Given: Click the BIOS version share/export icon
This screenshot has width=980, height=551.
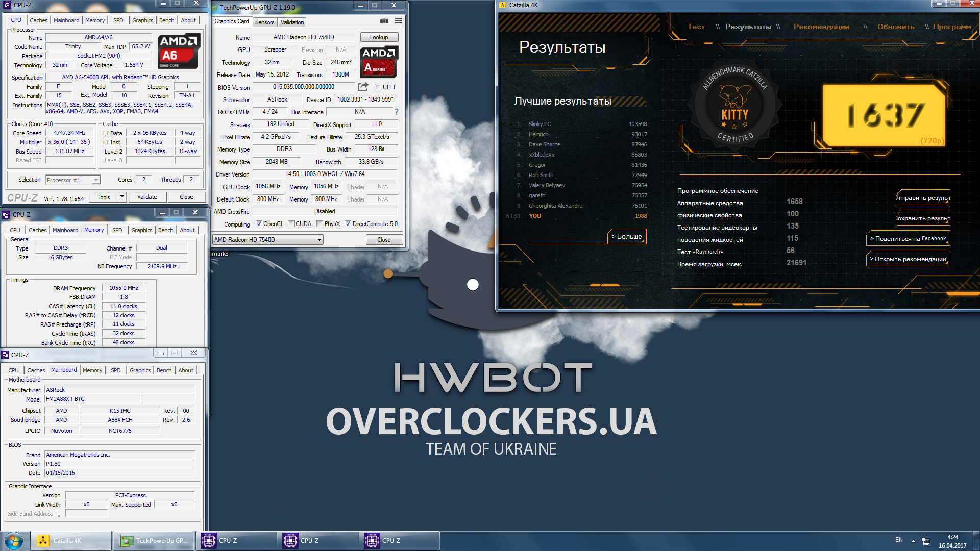Looking at the screenshot, I should tap(363, 87).
